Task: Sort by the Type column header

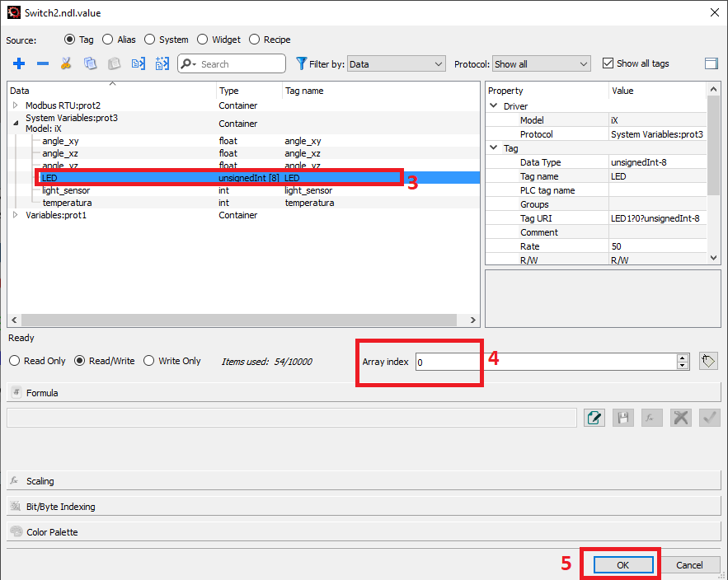Action: (x=249, y=91)
